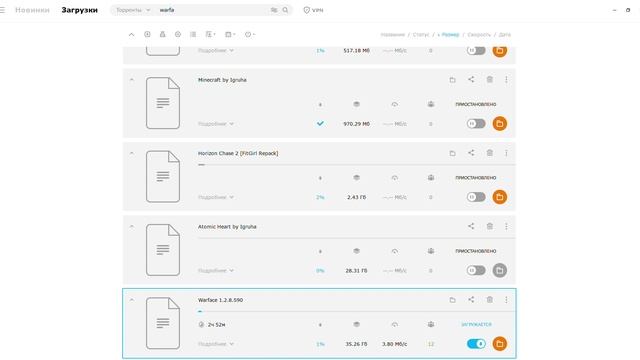This screenshot has height=360, width=640.
Task: Open orange folder button for Warface
Action: pos(500,344)
